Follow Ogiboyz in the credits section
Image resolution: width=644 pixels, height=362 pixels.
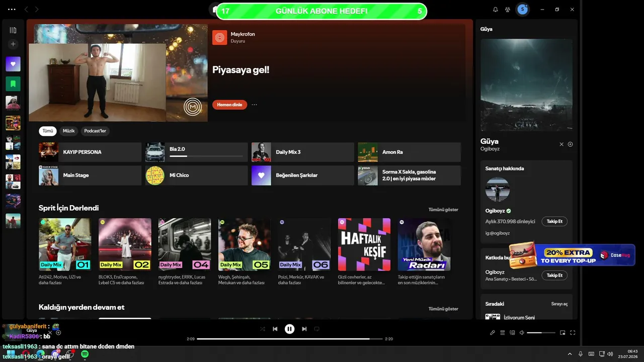click(554, 276)
